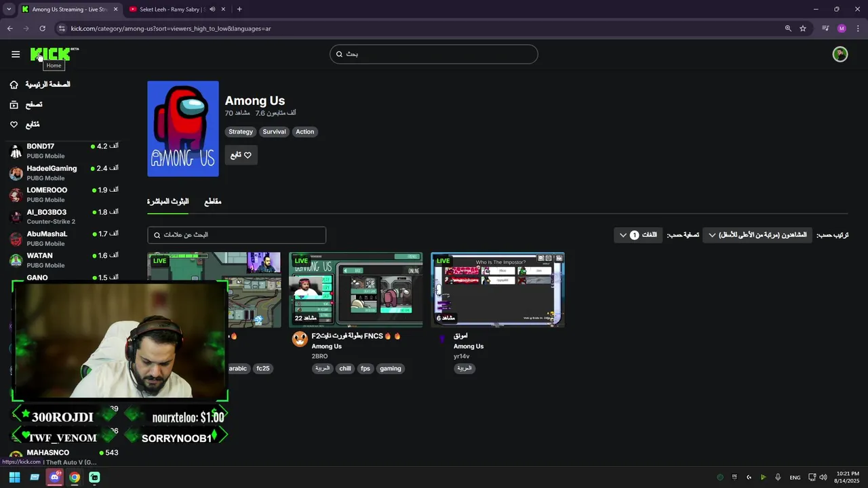Click the Home icon in the sidebar

(14, 85)
